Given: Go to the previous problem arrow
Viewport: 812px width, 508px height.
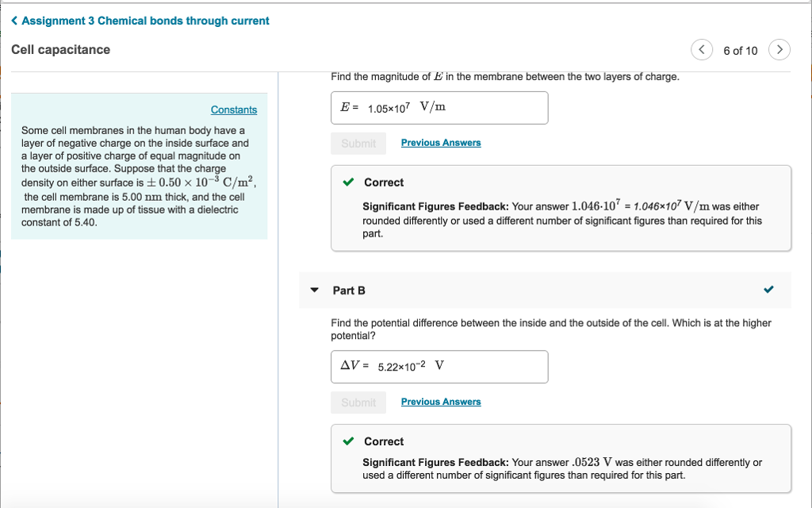Looking at the screenshot, I should tap(702, 50).
